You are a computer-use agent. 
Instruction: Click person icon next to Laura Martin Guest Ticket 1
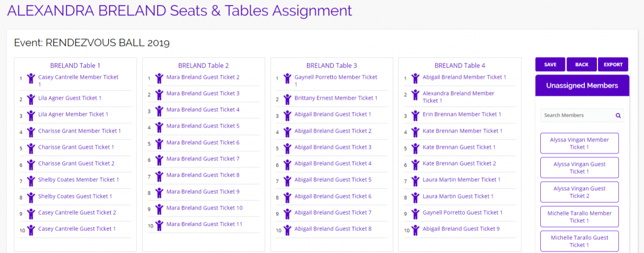pos(416,197)
